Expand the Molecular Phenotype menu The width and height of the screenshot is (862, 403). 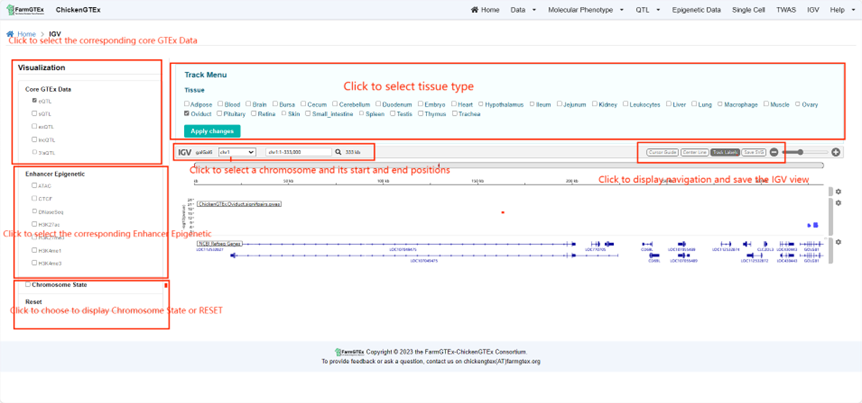coord(583,10)
